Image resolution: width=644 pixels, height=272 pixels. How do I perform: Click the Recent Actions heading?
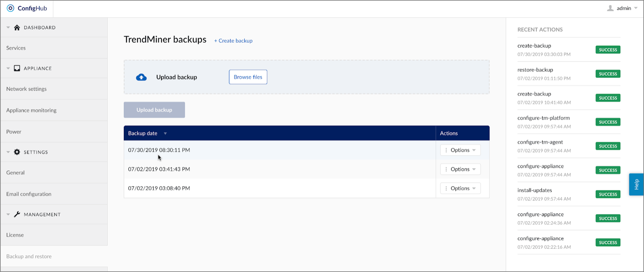click(540, 30)
